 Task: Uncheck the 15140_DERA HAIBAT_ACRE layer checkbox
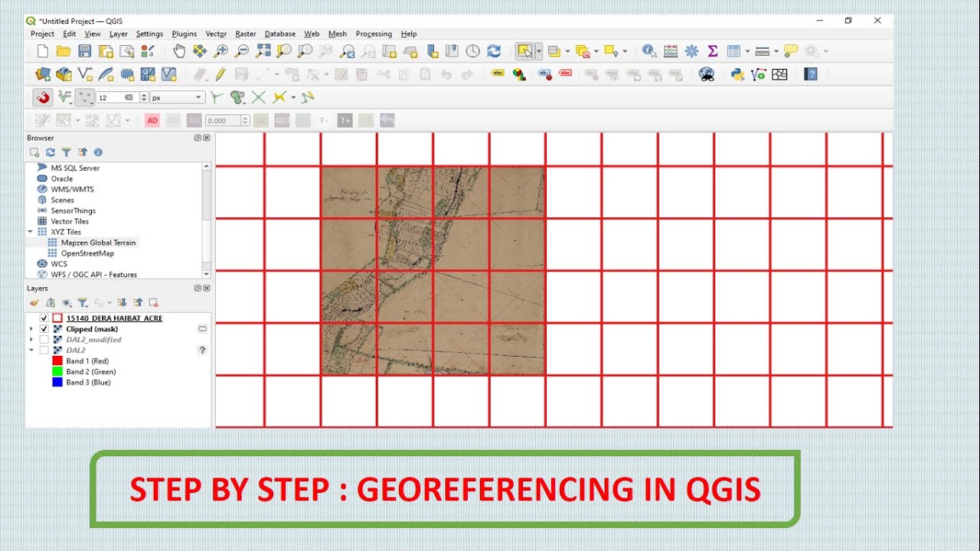pos(44,318)
